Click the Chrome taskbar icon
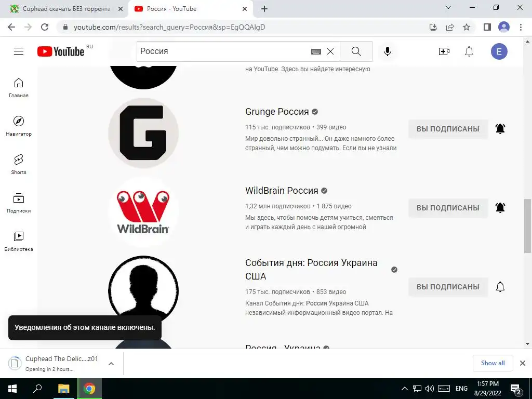The height and width of the screenshot is (399, 532). [x=89, y=389]
